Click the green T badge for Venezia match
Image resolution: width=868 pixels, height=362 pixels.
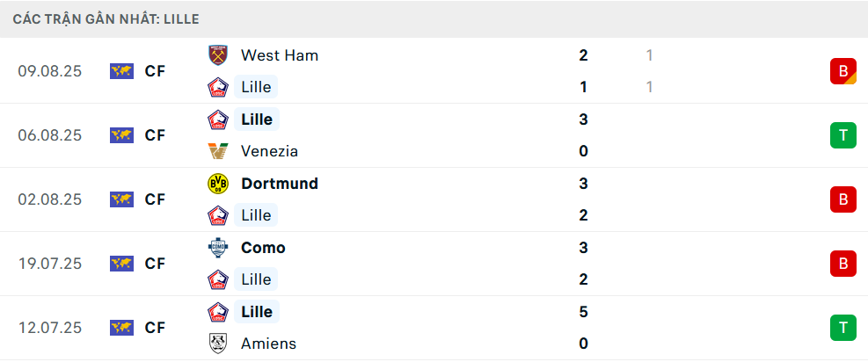pyautogui.click(x=842, y=135)
